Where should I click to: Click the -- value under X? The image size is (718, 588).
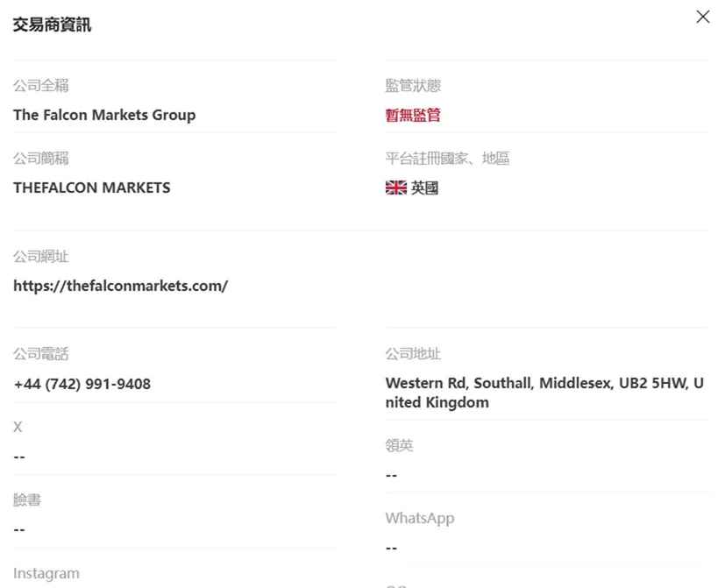19,457
